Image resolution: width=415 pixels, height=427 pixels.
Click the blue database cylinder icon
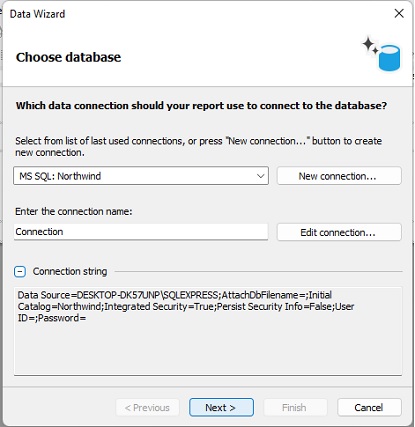point(389,58)
